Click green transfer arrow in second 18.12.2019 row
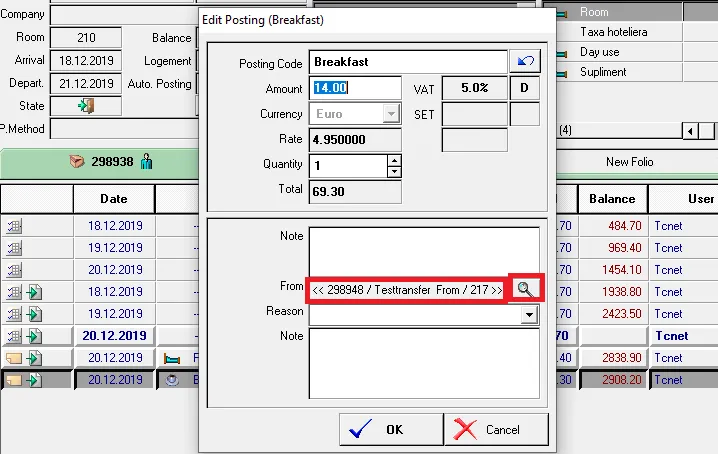This screenshot has height=454, width=718. [34, 292]
